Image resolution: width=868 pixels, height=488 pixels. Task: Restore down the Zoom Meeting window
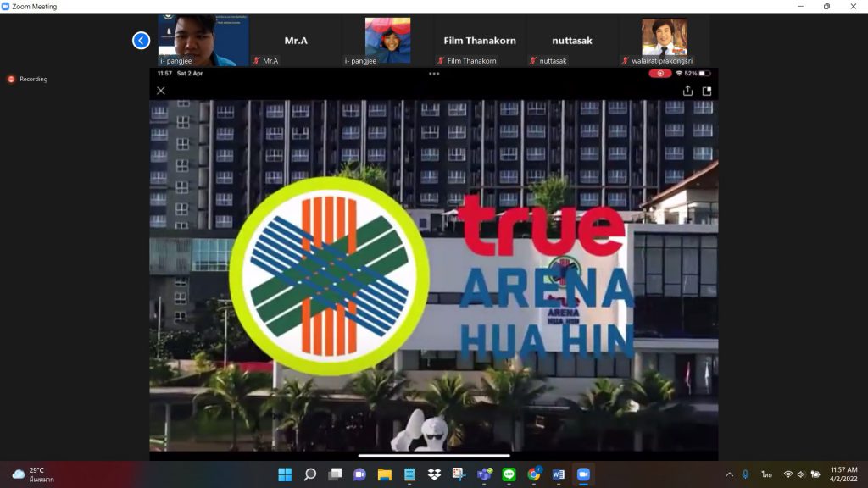coord(827,7)
